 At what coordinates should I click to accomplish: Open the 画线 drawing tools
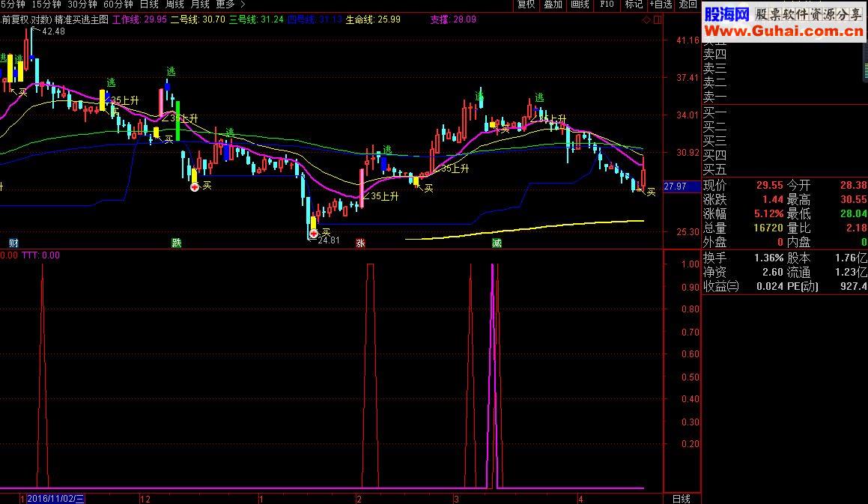(580, 4)
